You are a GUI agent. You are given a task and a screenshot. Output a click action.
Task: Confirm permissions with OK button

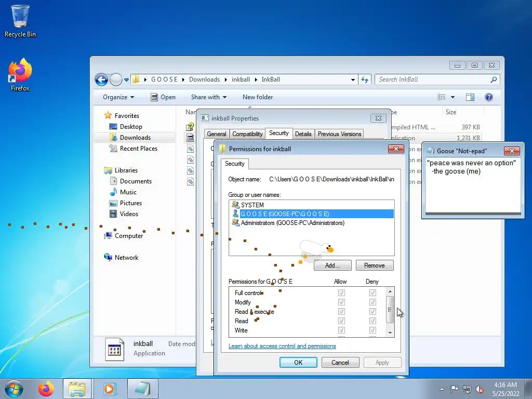298,362
